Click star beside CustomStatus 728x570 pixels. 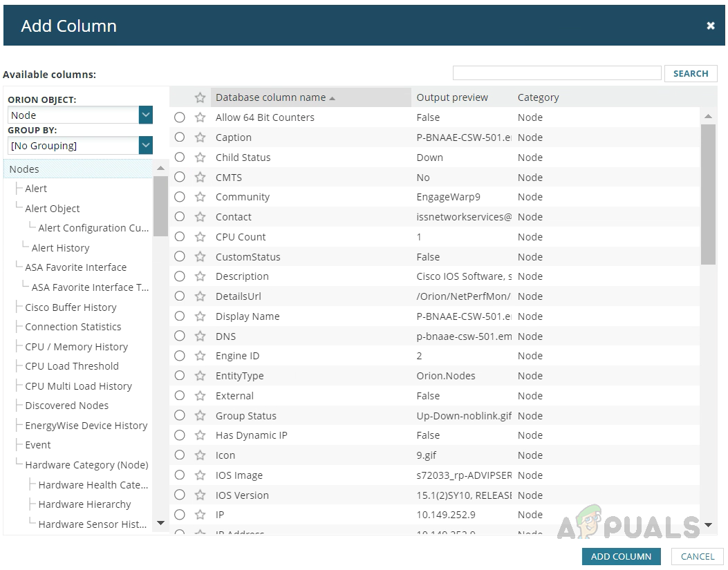pyautogui.click(x=200, y=257)
